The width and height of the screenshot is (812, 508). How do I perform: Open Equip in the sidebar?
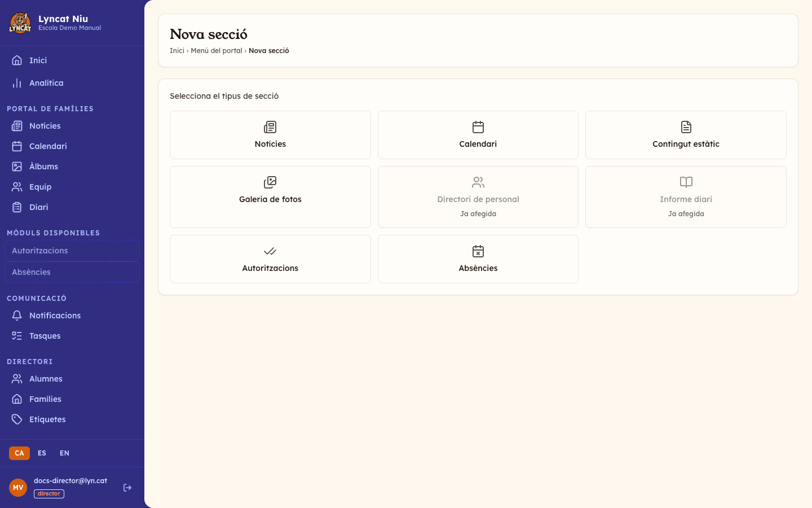click(x=72, y=187)
